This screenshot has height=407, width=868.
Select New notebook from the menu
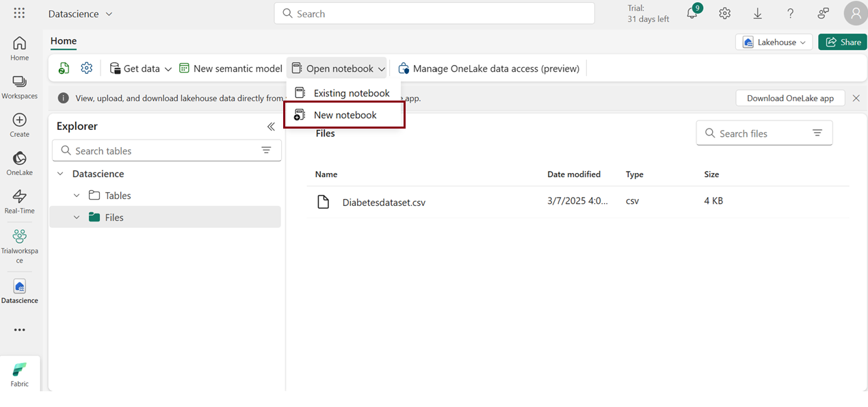[345, 115]
